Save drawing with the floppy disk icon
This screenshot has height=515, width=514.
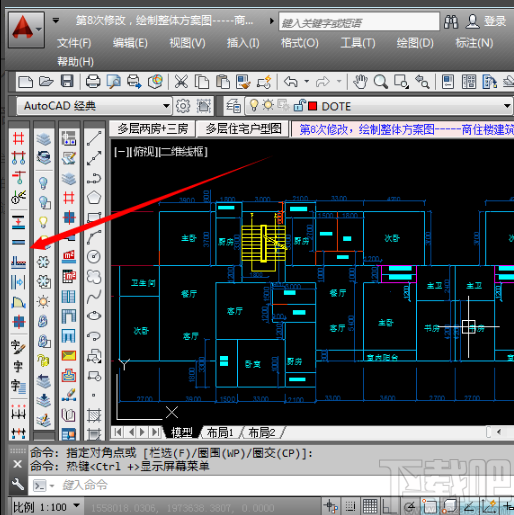pyautogui.click(x=67, y=82)
